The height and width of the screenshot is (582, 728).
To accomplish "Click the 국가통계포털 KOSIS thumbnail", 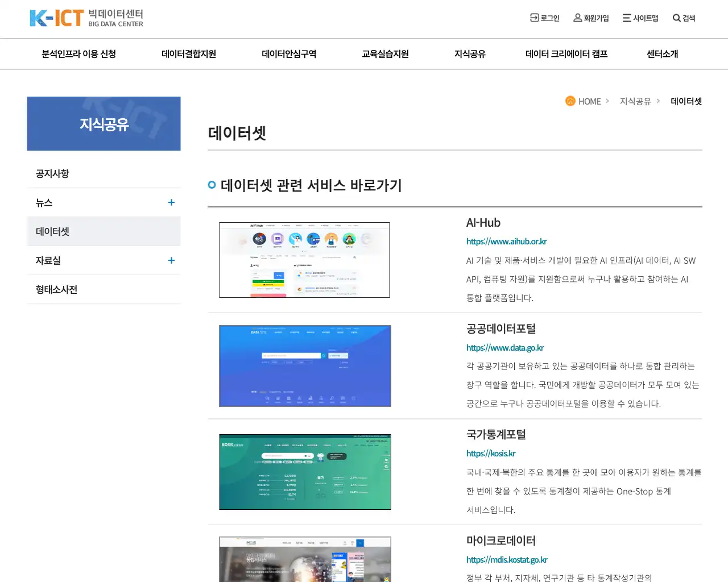I will tap(305, 472).
